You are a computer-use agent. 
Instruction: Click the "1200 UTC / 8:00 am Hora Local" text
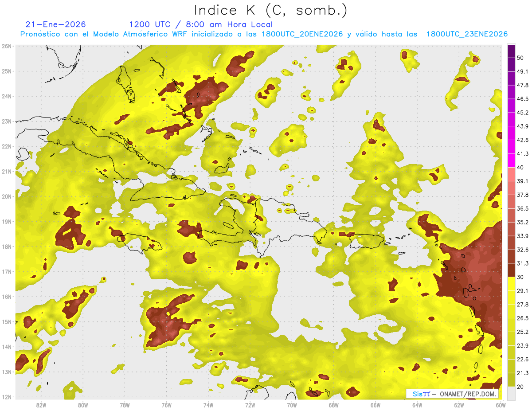[x=201, y=24]
